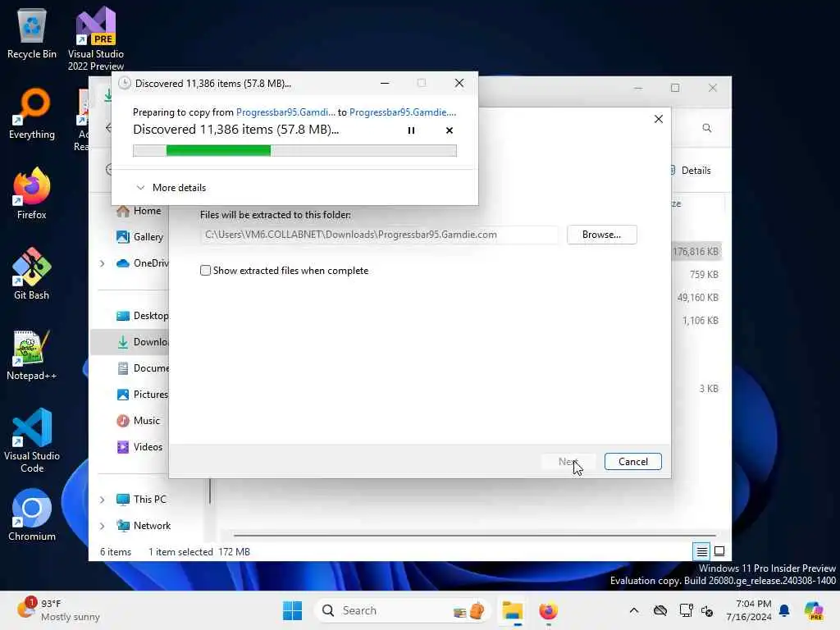Click Cancel in the extract dialog
Viewport: 840px width, 630px height.
tap(632, 462)
